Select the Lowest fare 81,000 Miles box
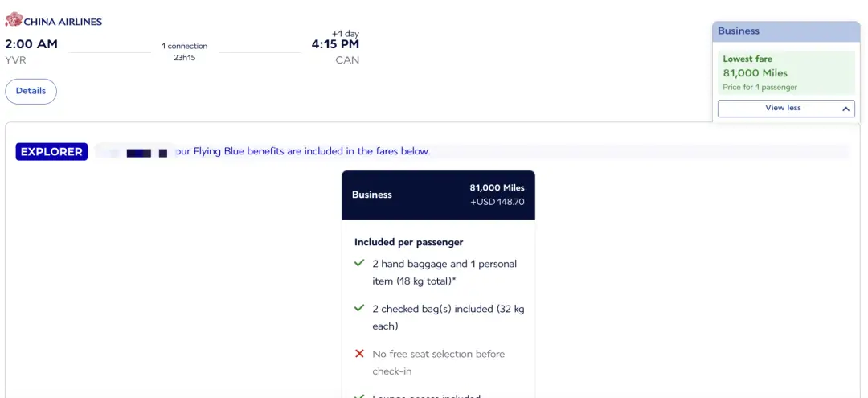The height and width of the screenshot is (398, 868). (x=785, y=72)
